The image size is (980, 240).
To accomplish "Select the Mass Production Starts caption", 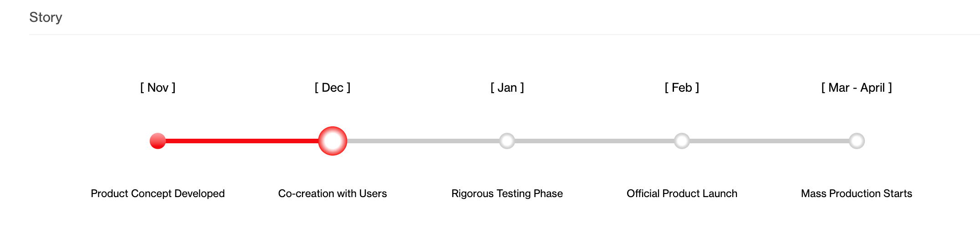I will point(857,193).
